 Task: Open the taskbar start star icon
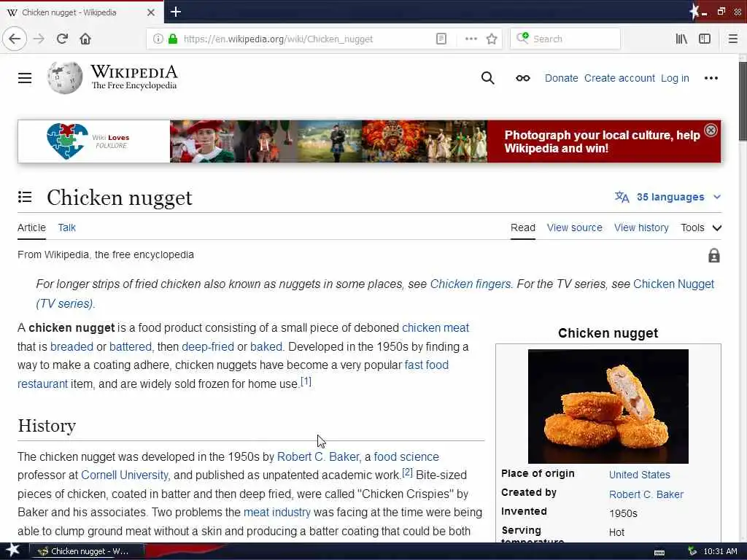(12, 551)
